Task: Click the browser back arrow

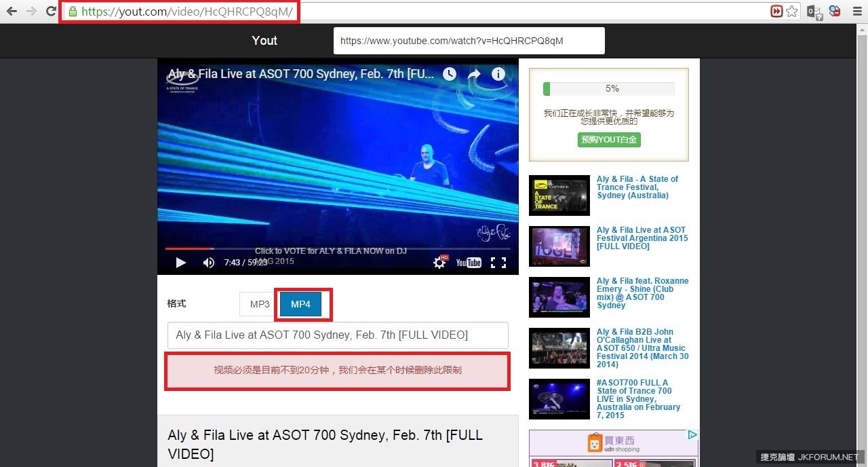Action: click(12, 12)
